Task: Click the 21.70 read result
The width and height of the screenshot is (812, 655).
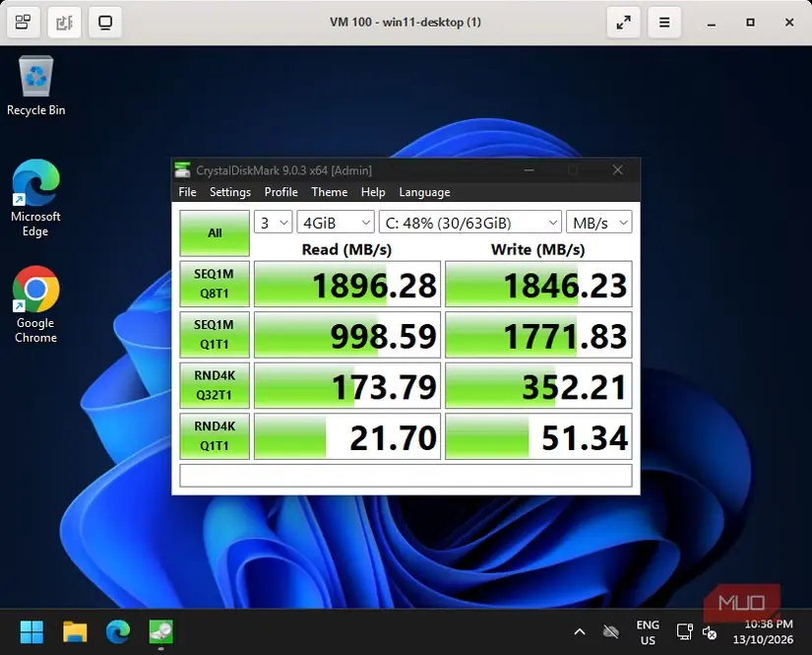Action: pos(347,436)
